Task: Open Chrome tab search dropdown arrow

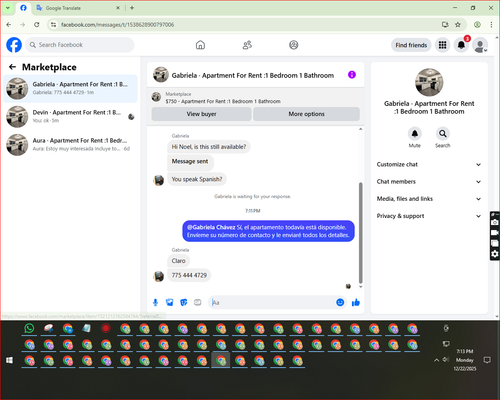Action: click(x=7, y=8)
